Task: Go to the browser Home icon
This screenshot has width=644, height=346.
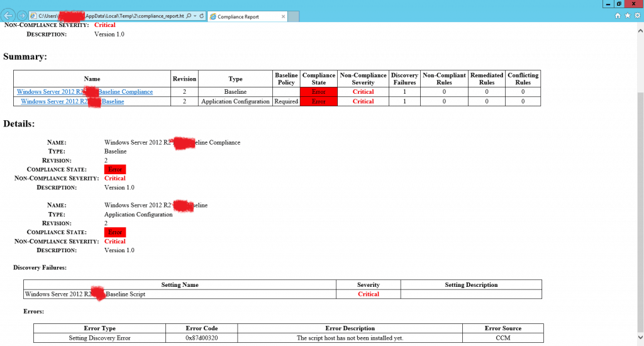Action: pos(618,16)
